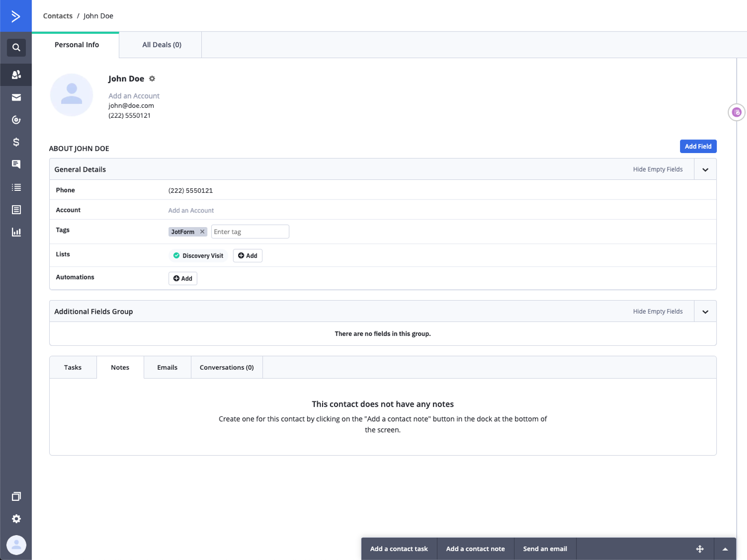Click the Discovery Visit list status
747x560 pixels.
(x=198, y=256)
